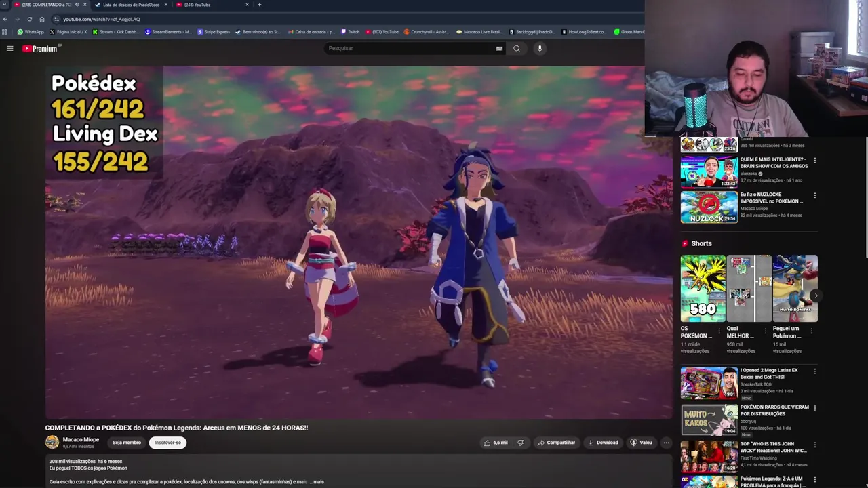Open options for Peguei um Pokémon short

click(811, 331)
